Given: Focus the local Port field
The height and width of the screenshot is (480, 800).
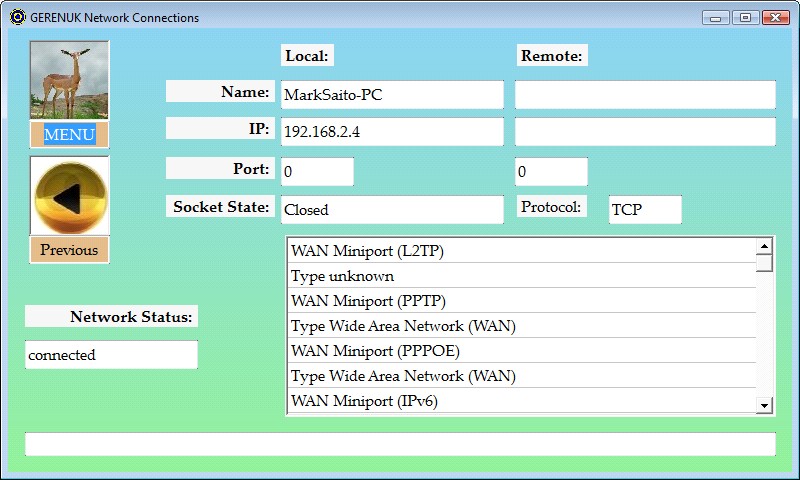Looking at the screenshot, I should tap(317, 172).
